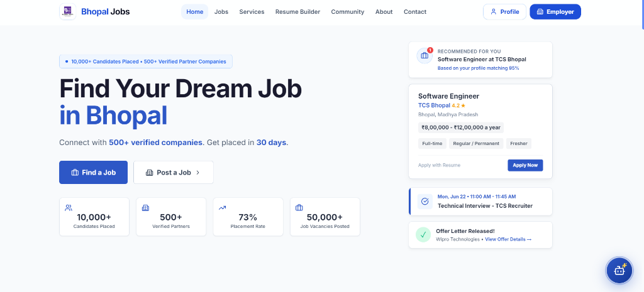Screen dimensions: 644x292
Task: Open the Jobs menu item
Action: pos(221,12)
